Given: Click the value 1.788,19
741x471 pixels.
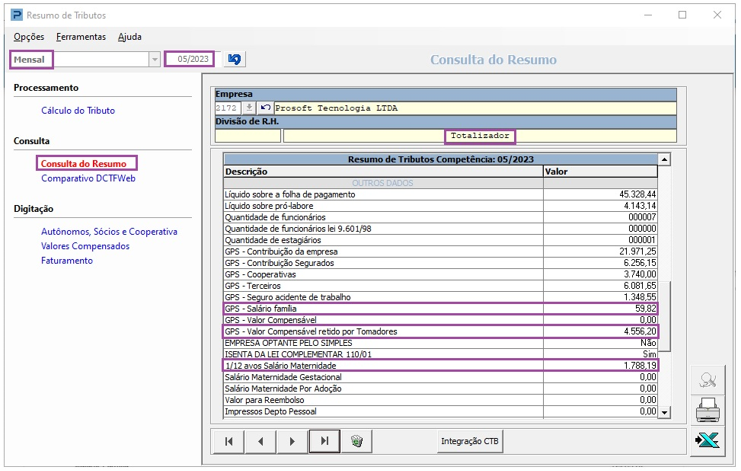Looking at the screenshot, I should click(640, 366).
